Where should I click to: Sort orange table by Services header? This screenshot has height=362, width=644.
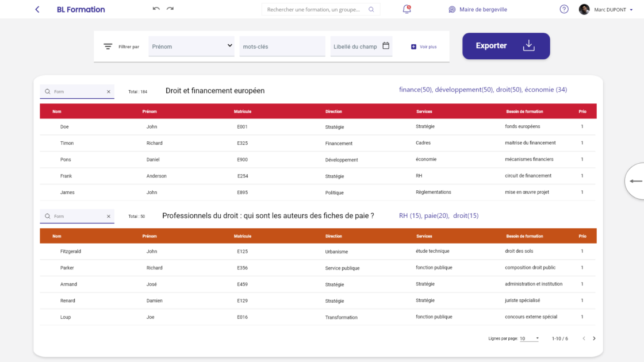[424, 236]
